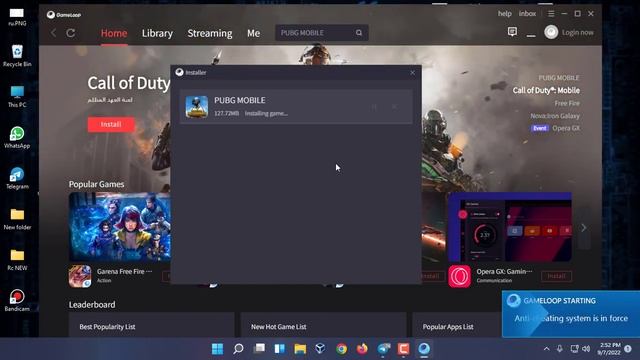The width and height of the screenshot is (640, 360).
Task: Select Call of Duty: Mobile in banner list
Action: (x=546, y=90)
